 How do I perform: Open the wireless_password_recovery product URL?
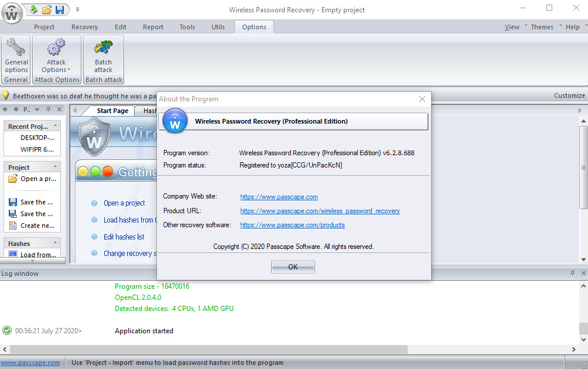tap(320, 211)
